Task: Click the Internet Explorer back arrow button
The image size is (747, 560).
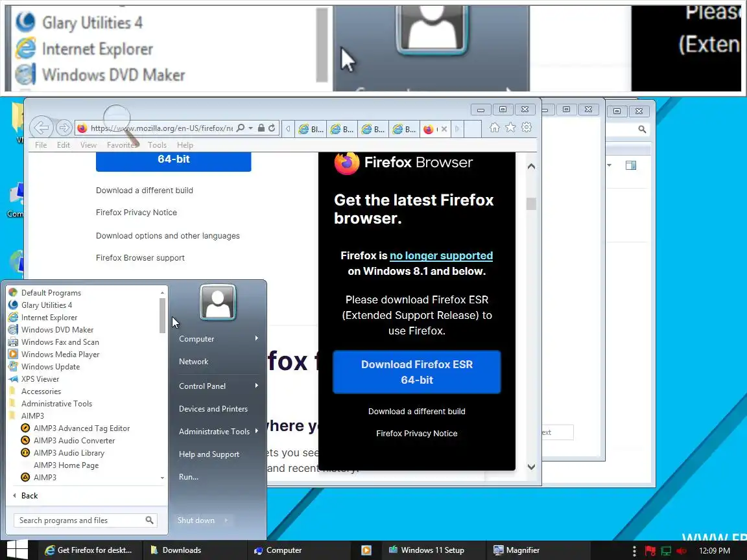Action: click(x=41, y=128)
